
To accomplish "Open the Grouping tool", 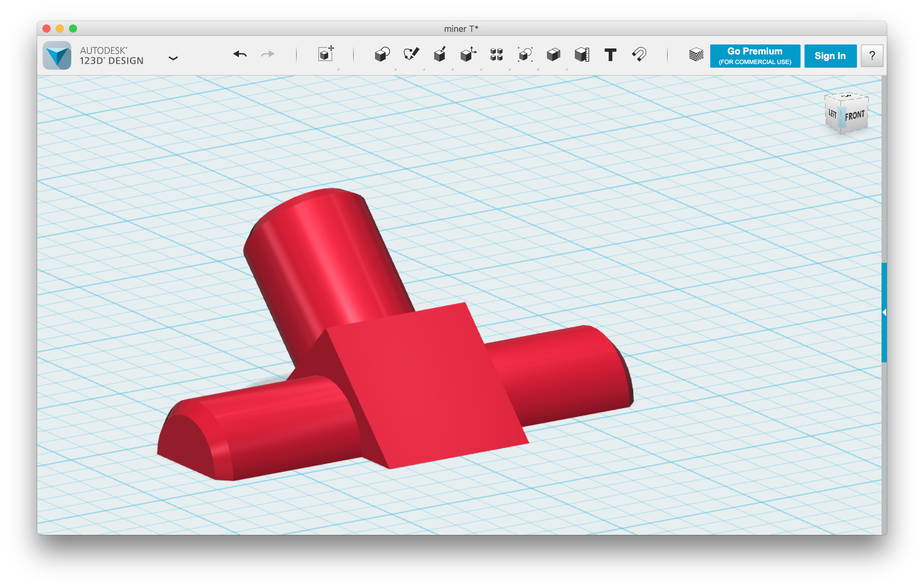I will [525, 54].
